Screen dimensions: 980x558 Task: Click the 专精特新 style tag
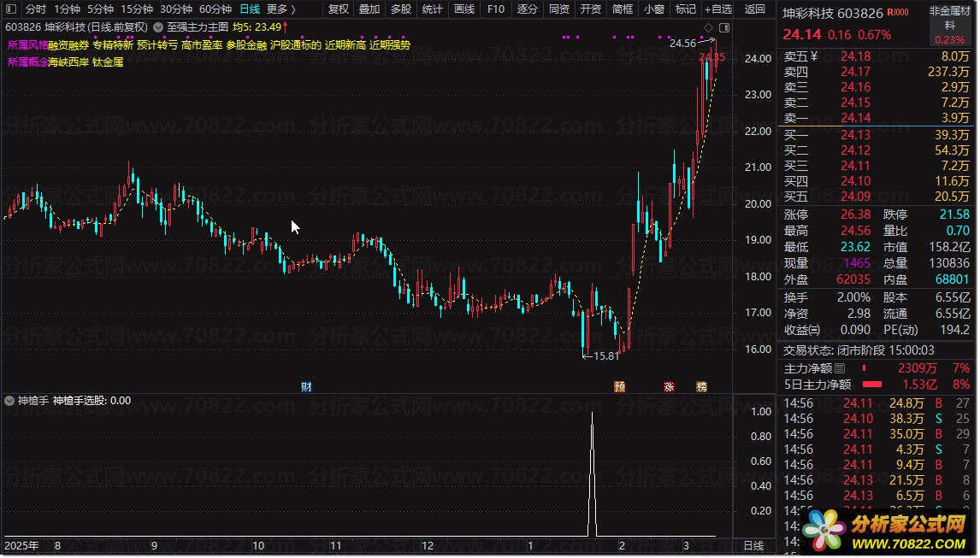pyautogui.click(x=113, y=45)
